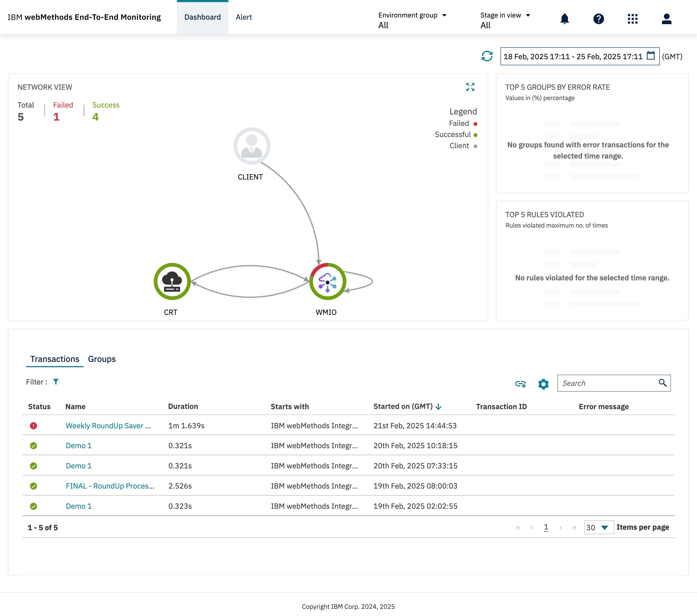Click sort arrow on Started on (GMT)
The width and height of the screenshot is (697, 616).
pyautogui.click(x=439, y=406)
